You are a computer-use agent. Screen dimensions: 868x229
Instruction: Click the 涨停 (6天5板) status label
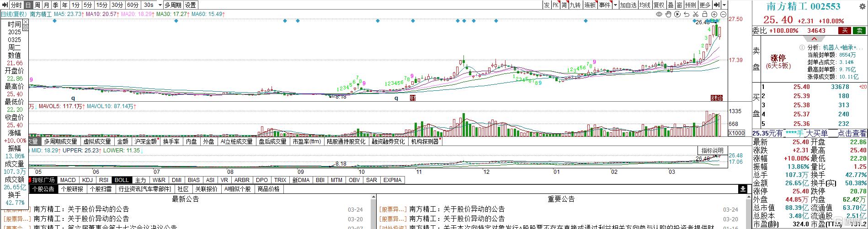pos(778,62)
